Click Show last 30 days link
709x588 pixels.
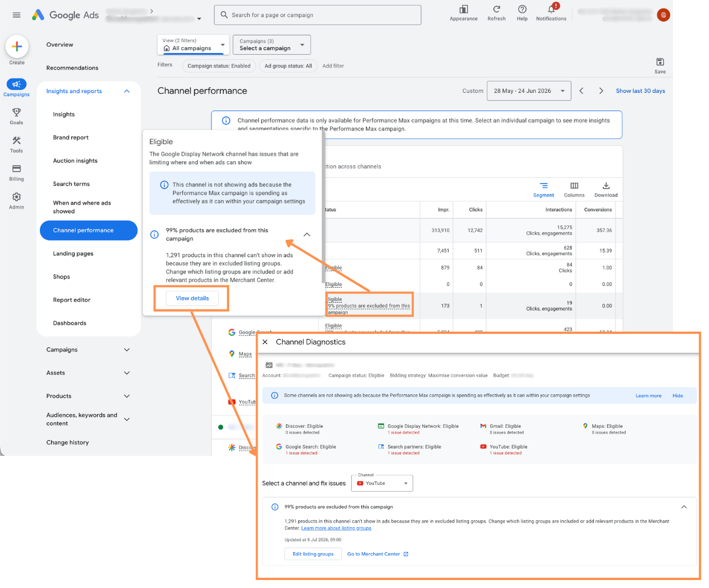[x=640, y=91]
